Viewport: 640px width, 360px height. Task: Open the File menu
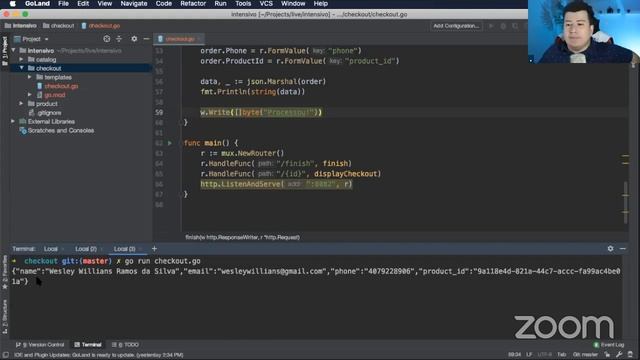click(x=63, y=4)
